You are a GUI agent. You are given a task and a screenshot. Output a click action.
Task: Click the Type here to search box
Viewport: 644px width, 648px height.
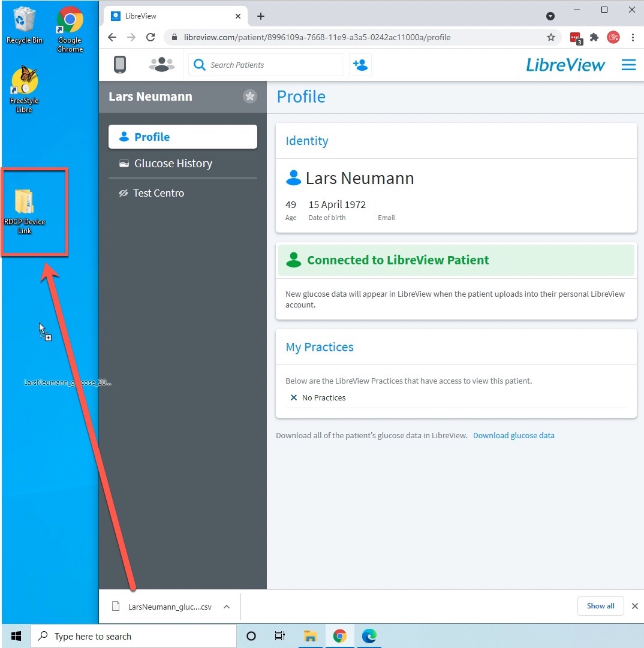point(134,636)
